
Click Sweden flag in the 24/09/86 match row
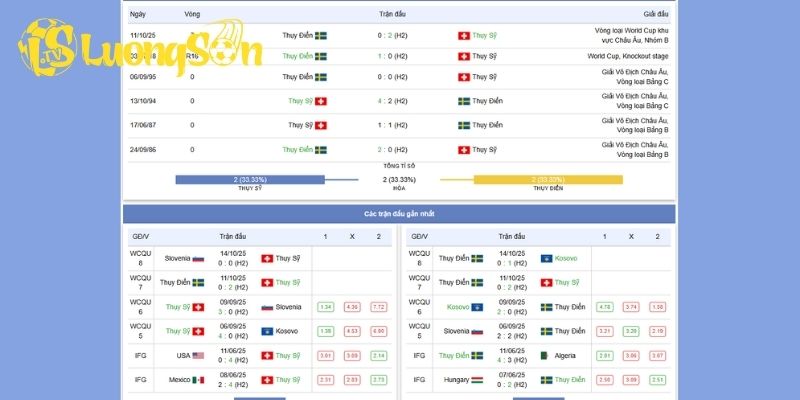click(x=321, y=150)
